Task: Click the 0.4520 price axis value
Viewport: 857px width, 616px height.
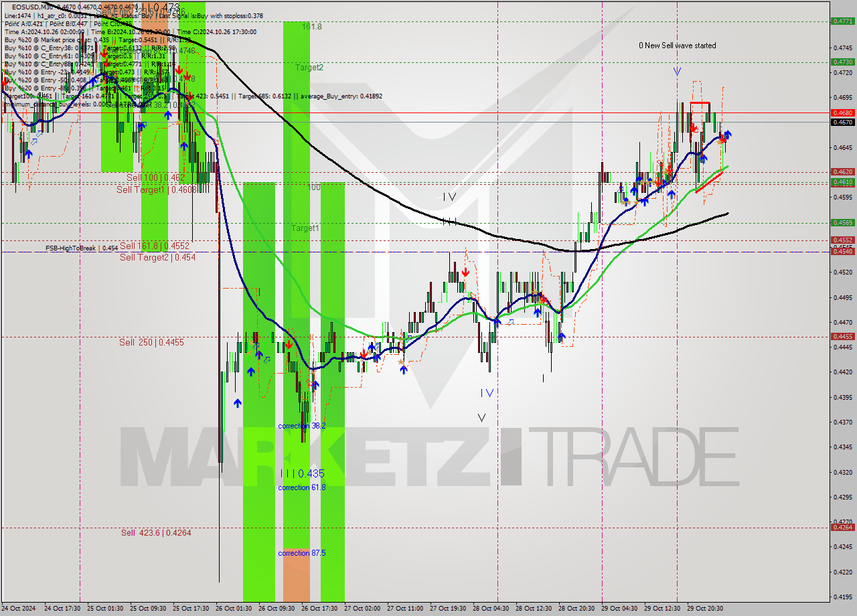Action: [x=843, y=272]
